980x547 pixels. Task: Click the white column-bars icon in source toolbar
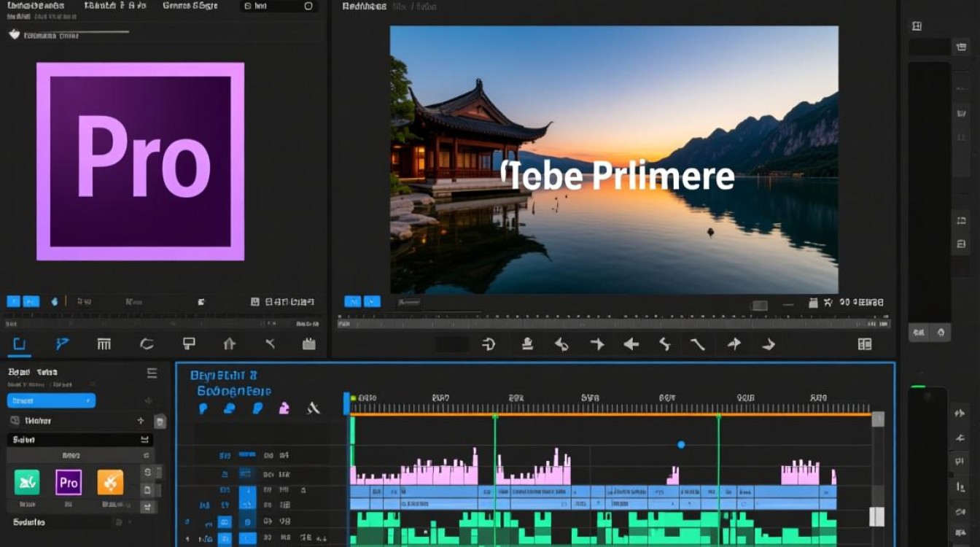pos(104,344)
